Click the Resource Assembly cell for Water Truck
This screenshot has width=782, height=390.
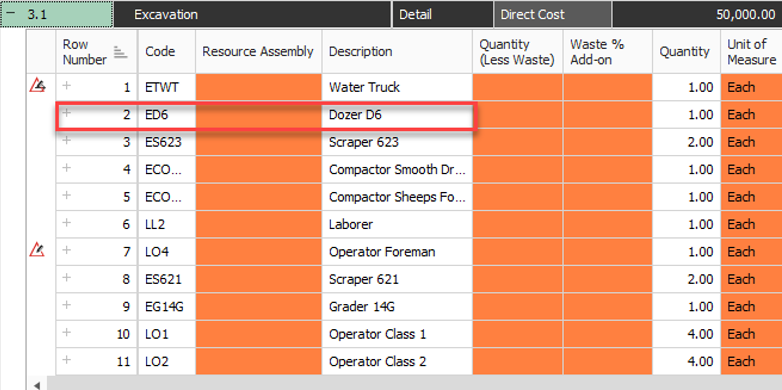click(x=258, y=87)
